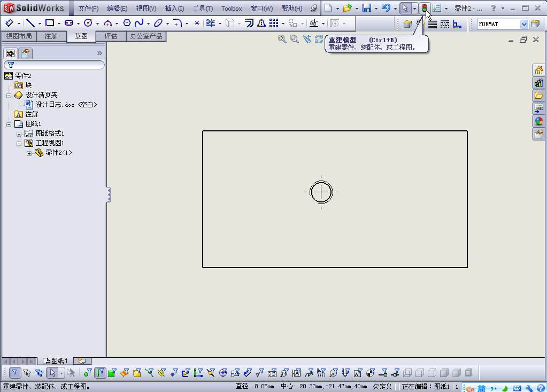Expand the panel with double-chevron arrow
The height and width of the screenshot is (392, 547).
coord(99,53)
